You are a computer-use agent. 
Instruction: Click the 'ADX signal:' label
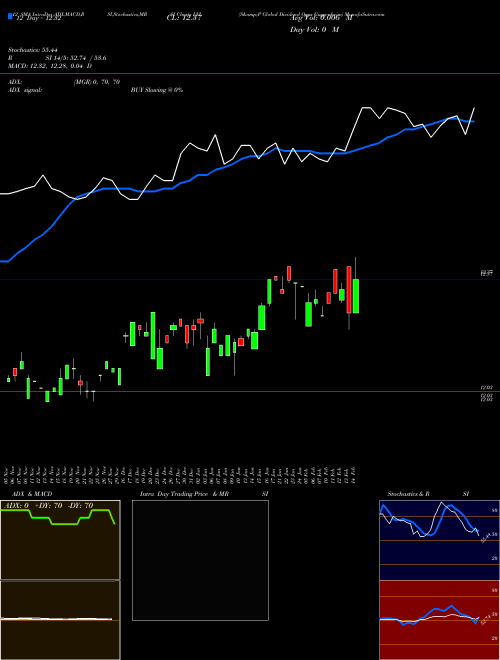(x=25, y=90)
